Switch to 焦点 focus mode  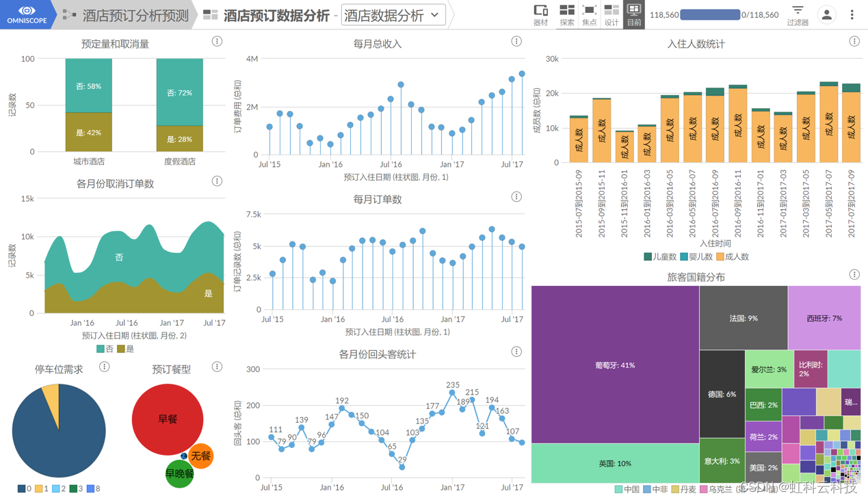pos(589,14)
